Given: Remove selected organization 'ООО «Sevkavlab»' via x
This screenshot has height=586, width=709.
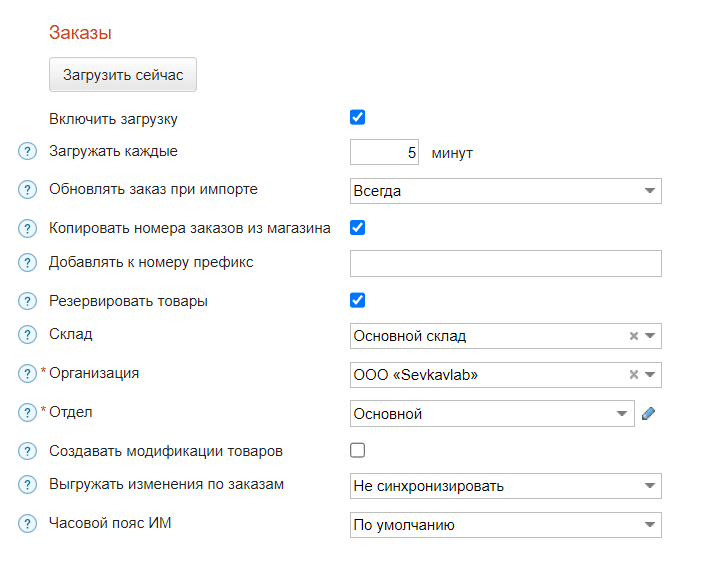Looking at the screenshot, I should click(x=633, y=374).
